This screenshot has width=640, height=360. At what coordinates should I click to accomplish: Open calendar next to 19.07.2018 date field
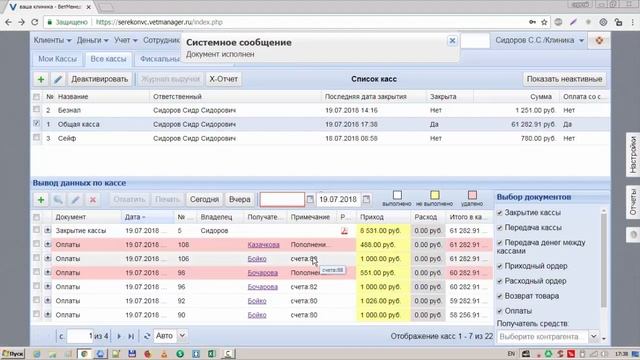pos(367,200)
